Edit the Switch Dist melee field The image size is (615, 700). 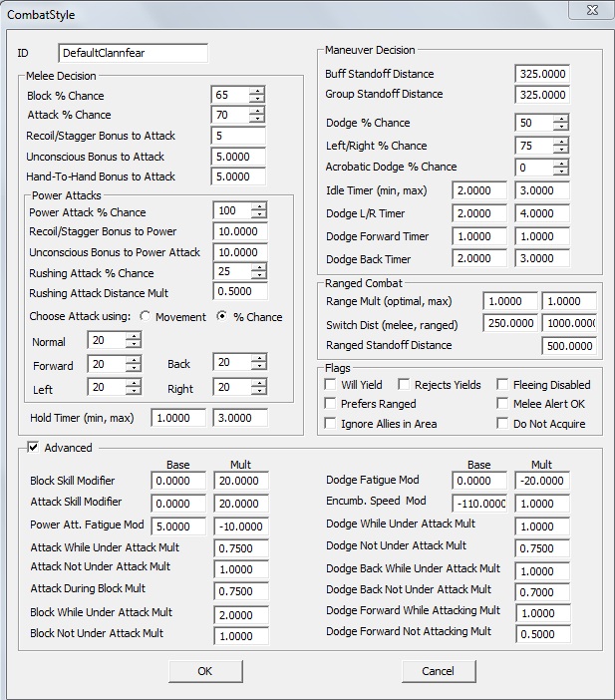coord(510,323)
